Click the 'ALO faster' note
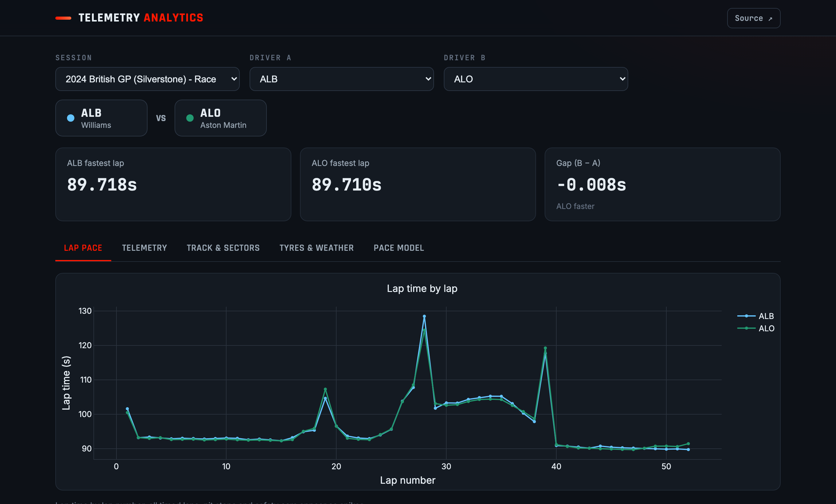This screenshot has height=504, width=836. click(x=575, y=206)
